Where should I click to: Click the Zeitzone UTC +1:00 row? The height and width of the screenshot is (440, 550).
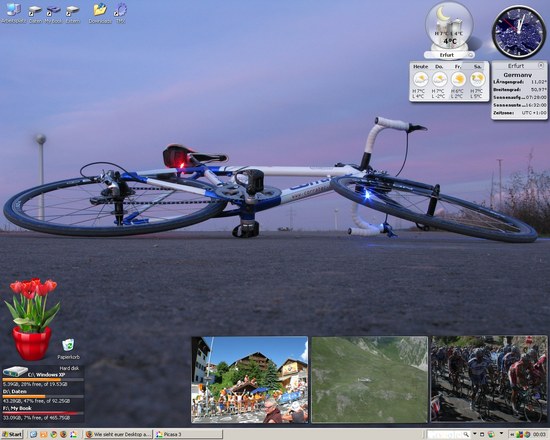coord(519,113)
